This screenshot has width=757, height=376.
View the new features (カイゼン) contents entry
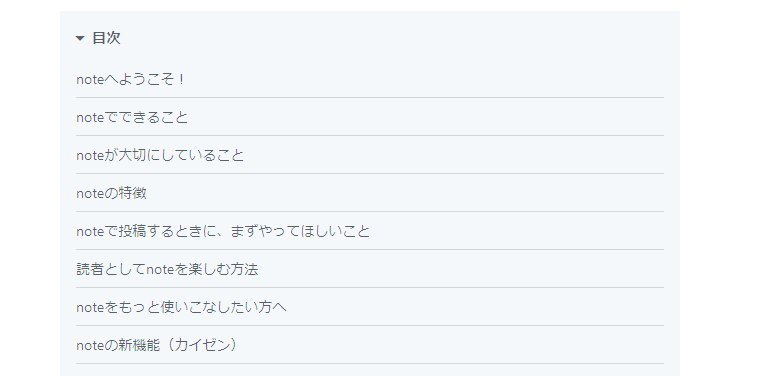click(x=157, y=345)
